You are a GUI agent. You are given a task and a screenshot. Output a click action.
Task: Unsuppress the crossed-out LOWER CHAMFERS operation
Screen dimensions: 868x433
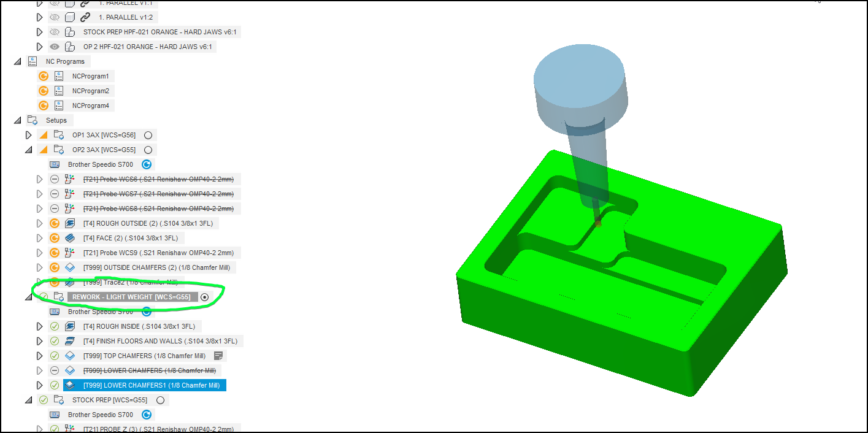[54, 370]
